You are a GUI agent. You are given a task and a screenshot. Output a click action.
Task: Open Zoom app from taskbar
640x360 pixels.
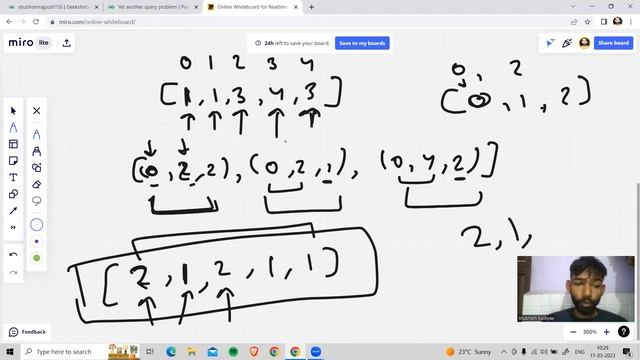click(316, 351)
